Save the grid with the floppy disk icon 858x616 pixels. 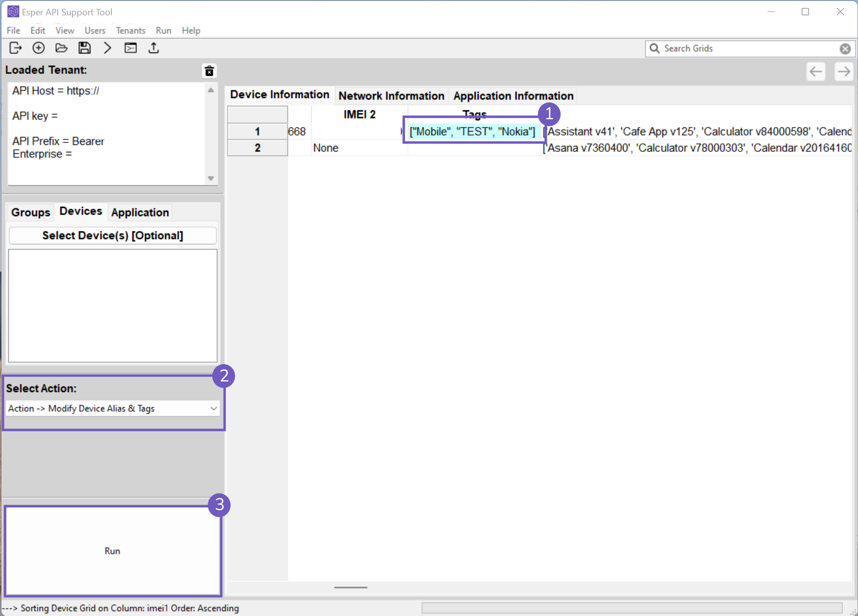(x=84, y=47)
